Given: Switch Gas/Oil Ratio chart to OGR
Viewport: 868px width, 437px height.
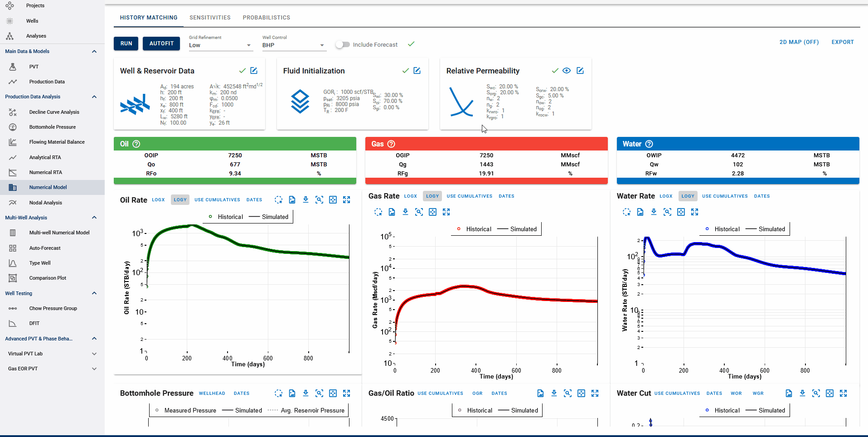Looking at the screenshot, I should click(x=477, y=393).
